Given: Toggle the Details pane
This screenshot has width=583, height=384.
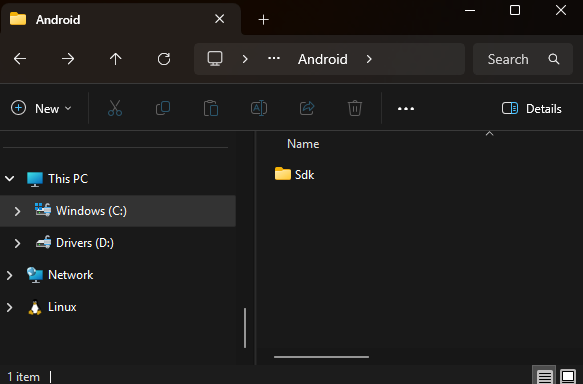Looking at the screenshot, I should pos(532,109).
